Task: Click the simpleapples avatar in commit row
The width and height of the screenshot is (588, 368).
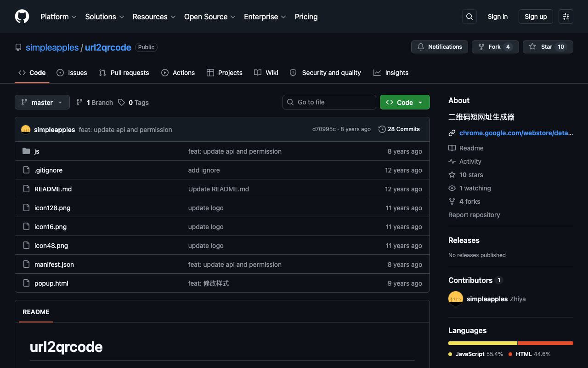Action: tap(26, 130)
